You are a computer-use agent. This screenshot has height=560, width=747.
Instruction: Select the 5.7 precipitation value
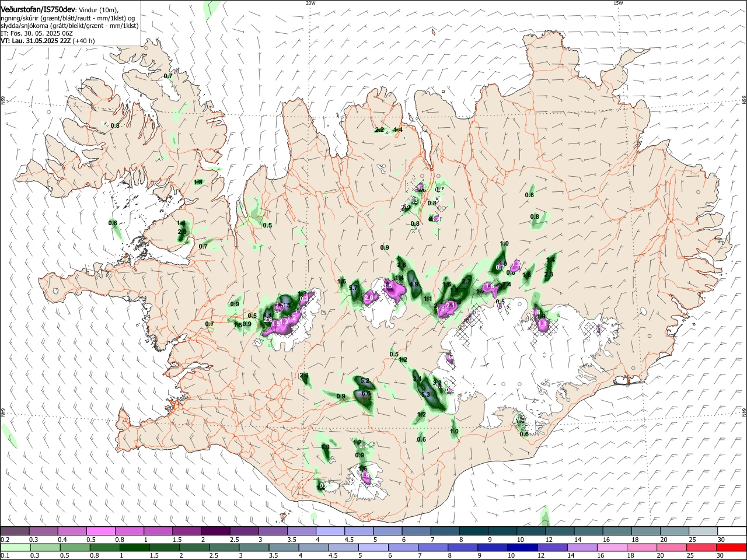[x=353, y=288]
